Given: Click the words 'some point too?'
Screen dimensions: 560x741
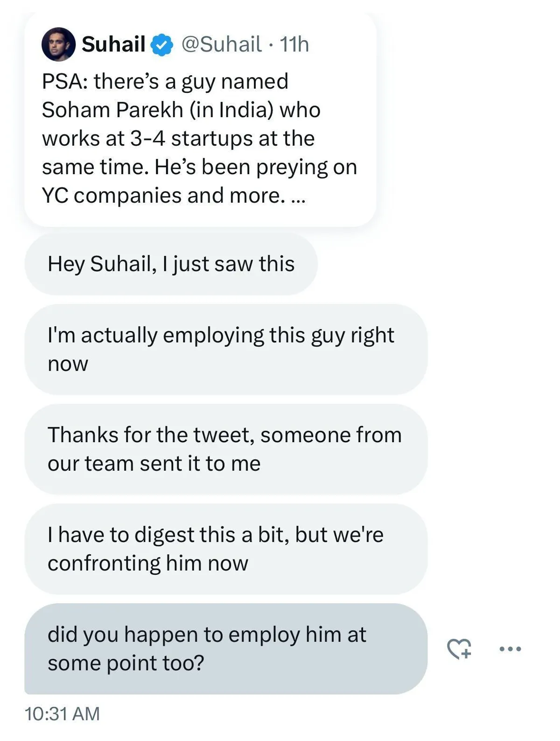Looking at the screenshot, I should pyautogui.click(x=126, y=663).
